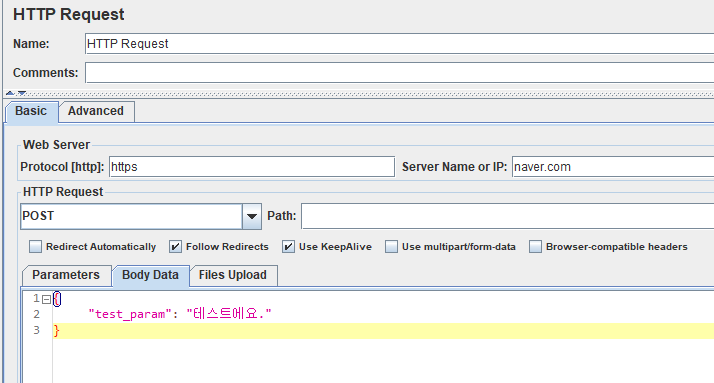This screenshot has height=383, width=714.
Task: Click "test_param" key text in body
Action: 130,314
